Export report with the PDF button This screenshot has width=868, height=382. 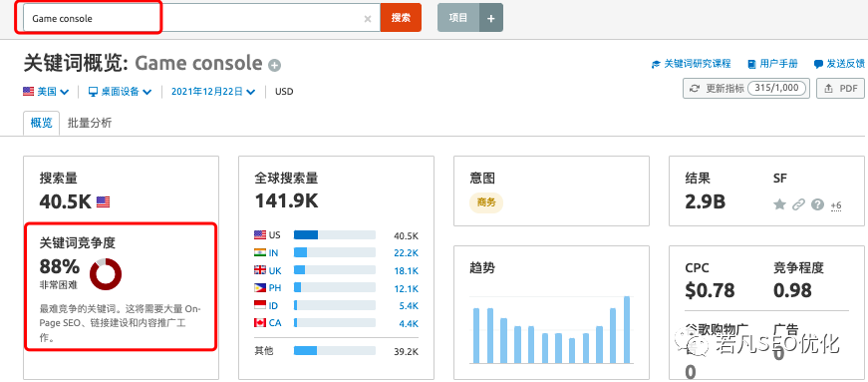tap(840, 88)
